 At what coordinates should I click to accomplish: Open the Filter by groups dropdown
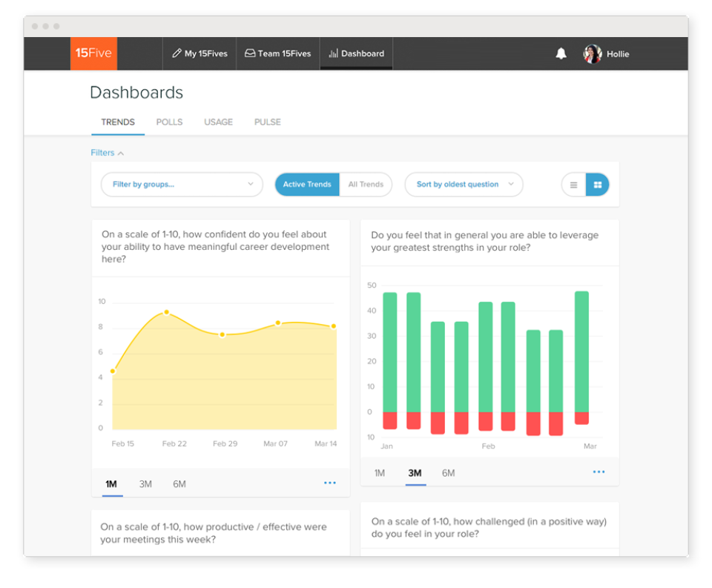(x=182, y=185)
